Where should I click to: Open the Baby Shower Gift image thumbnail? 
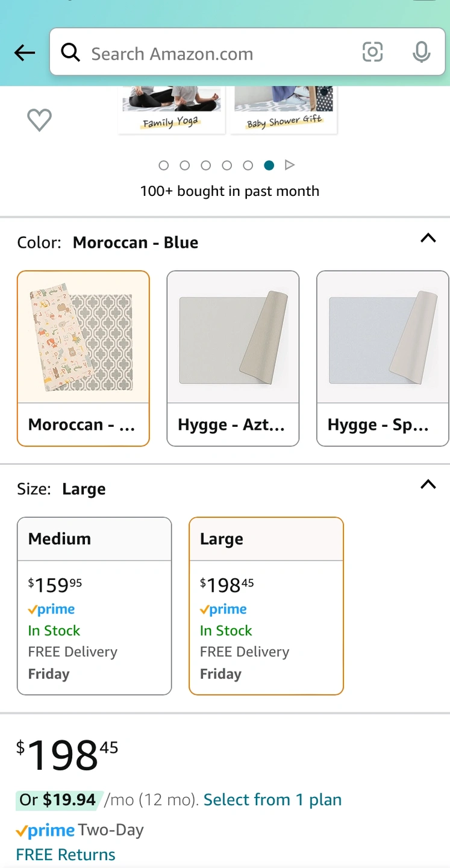click(284, 110)
